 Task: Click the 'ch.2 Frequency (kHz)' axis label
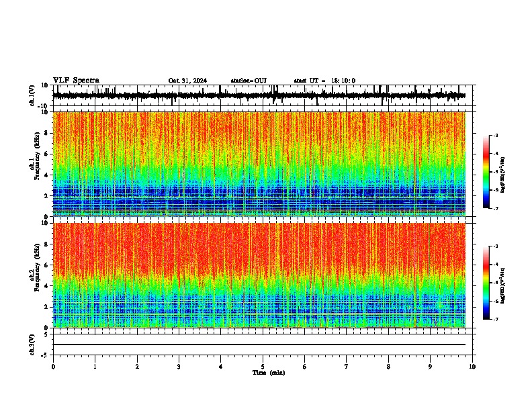35,268
